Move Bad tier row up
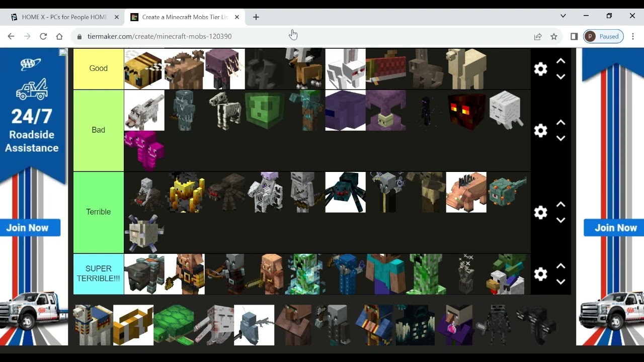This screenshot has width=644, height=362. [x=560, y=123]
